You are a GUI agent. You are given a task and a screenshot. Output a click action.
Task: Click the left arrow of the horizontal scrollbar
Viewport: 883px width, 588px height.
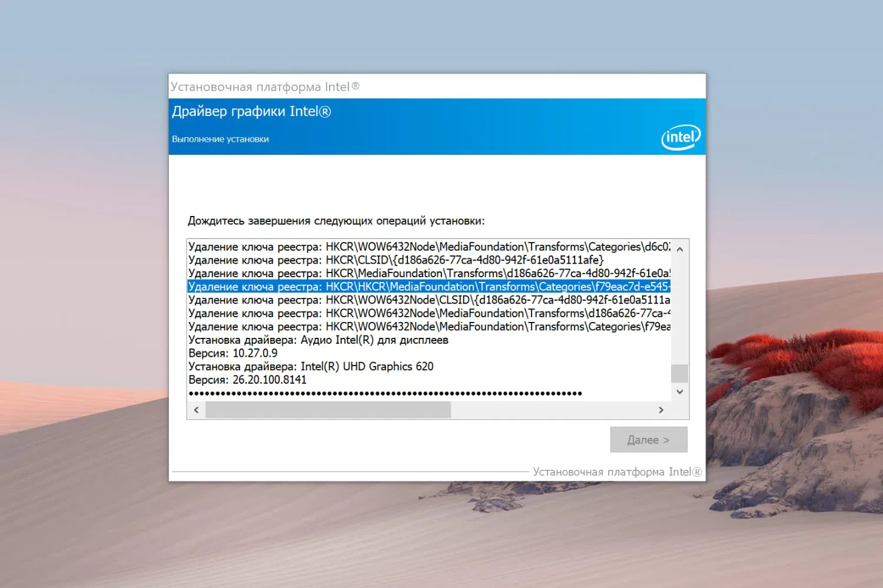(x=196, y=410)
